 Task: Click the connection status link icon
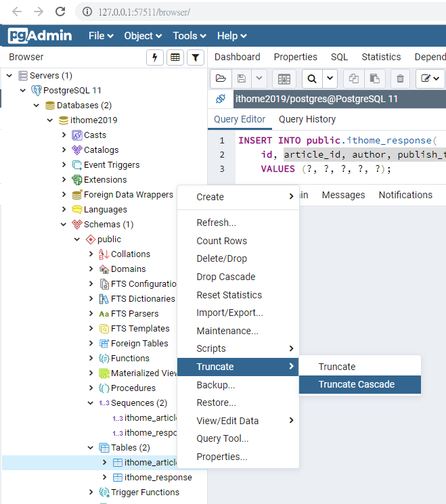[x=221, y=99]
